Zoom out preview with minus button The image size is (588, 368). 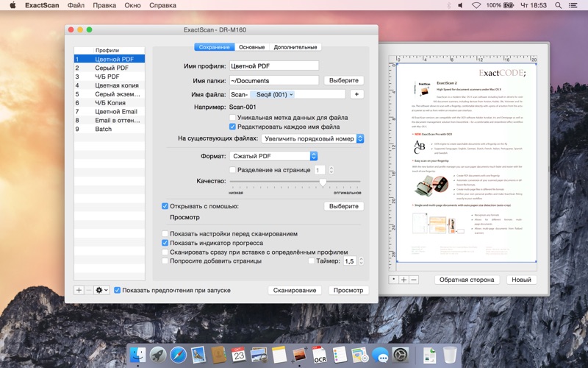(x=414, y=280)
